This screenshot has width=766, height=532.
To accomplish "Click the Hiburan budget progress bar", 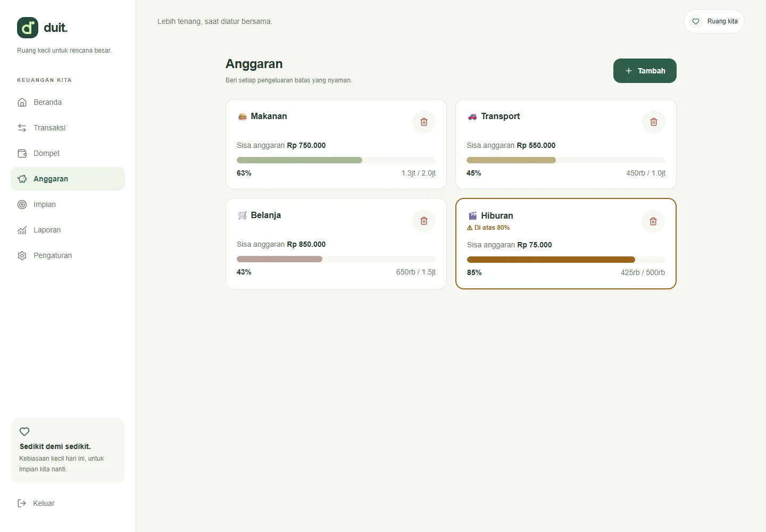I will 566,260.
